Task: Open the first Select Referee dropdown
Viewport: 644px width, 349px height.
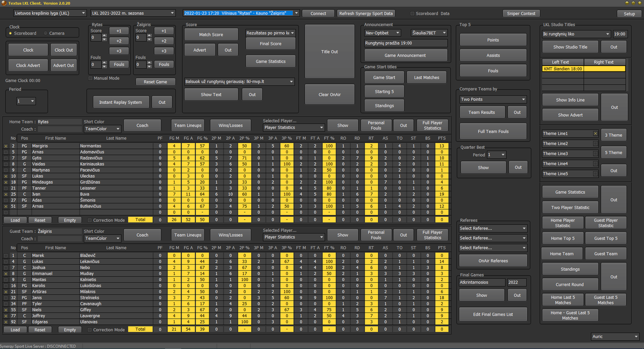Action: [493, 228]
